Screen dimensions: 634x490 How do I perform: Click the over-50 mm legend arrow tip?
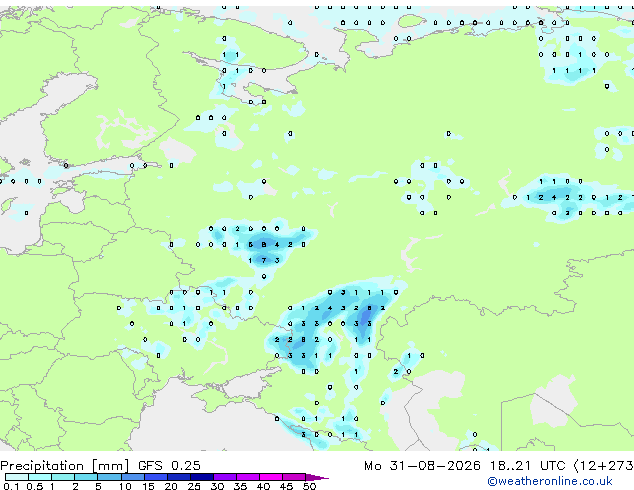(317, 477)
